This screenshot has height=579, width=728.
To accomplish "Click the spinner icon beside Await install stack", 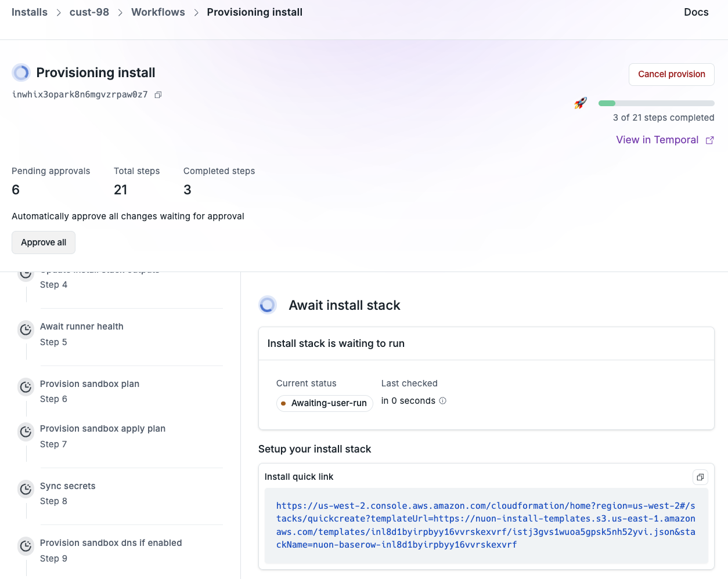I will coord(268,305).
